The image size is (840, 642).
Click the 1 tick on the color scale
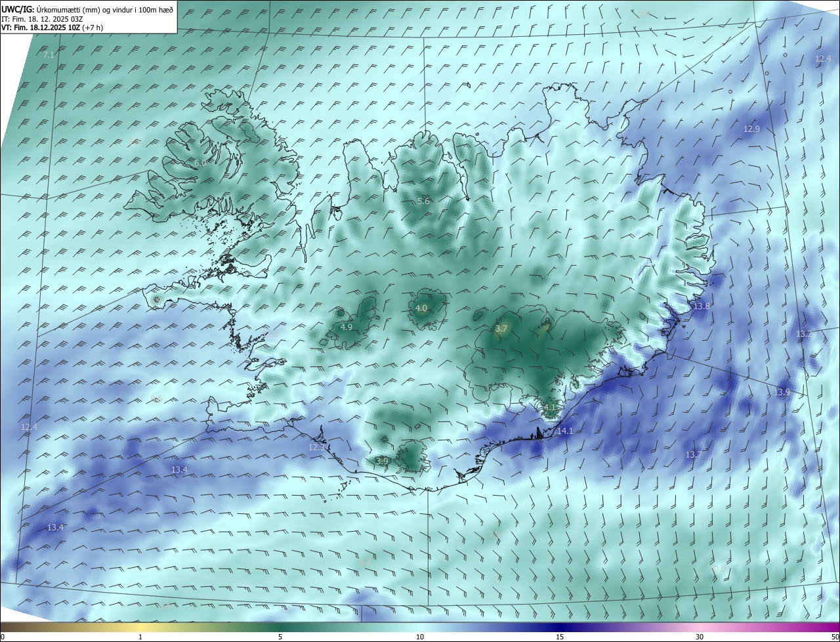click(x=140, y=637)
